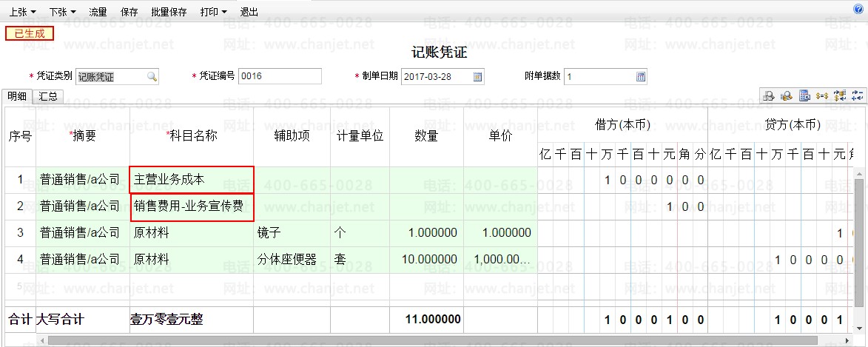Select the 明细 tab

pyautogui.click(x=16, y=96)
